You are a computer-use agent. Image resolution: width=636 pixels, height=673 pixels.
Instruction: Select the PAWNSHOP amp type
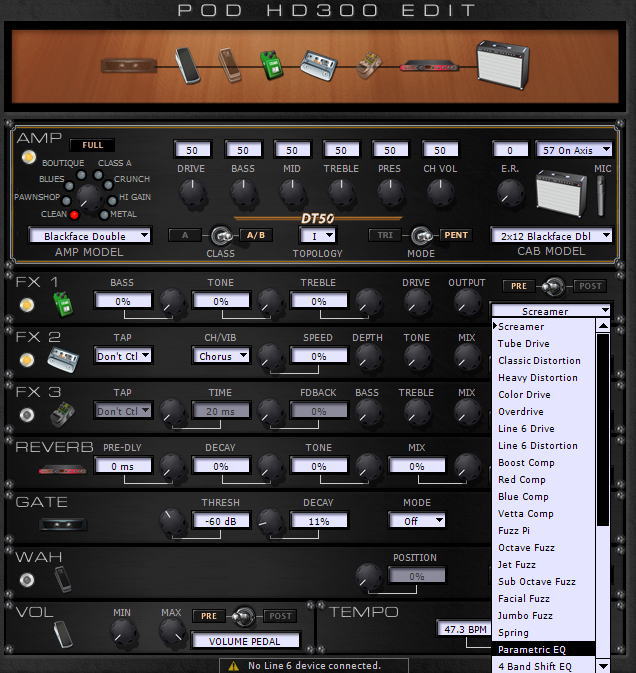66,200
